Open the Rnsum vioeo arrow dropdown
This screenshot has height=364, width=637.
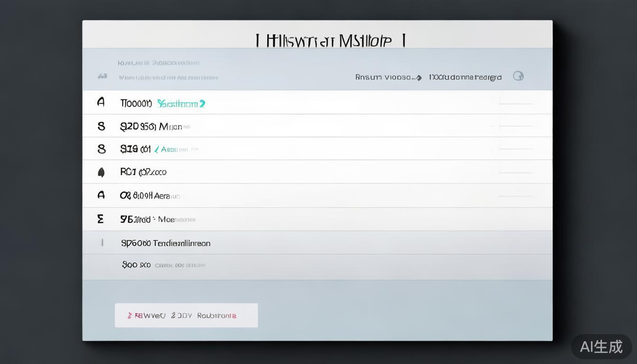(388, 77)
